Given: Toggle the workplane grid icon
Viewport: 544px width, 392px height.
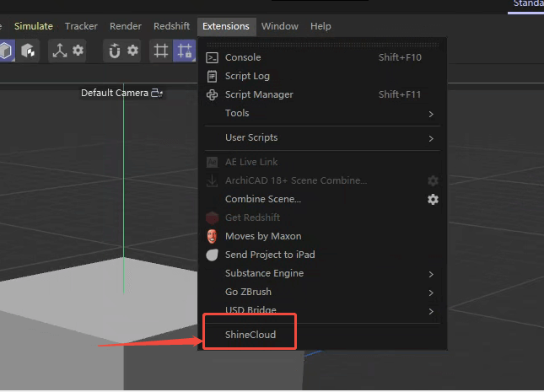Looking at the screenshot, I should [x=160, y=51].
